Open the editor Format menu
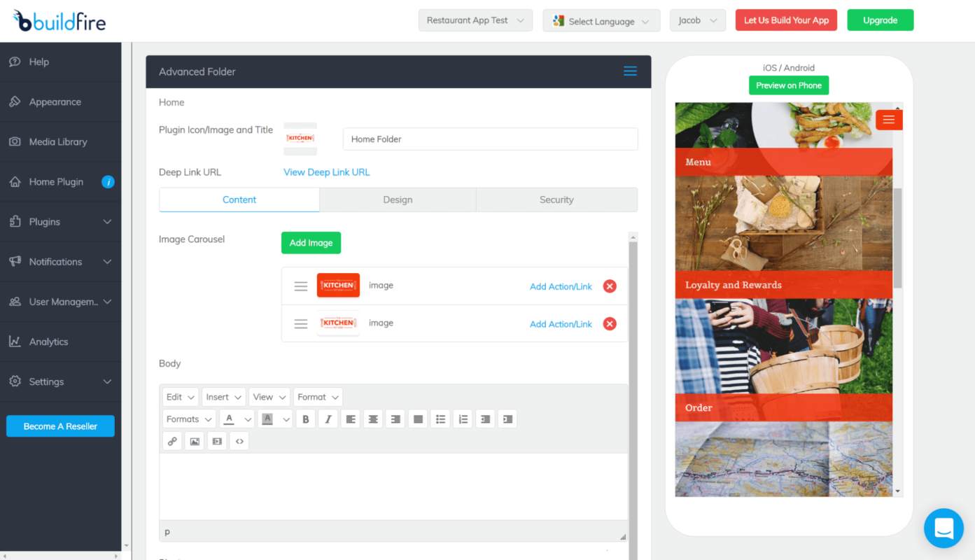 pyautogui.click(x=318, y=397)
